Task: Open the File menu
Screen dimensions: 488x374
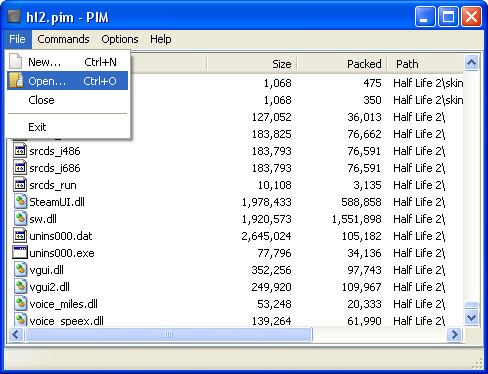Action: pyautogui.click(x=17, y=39)
